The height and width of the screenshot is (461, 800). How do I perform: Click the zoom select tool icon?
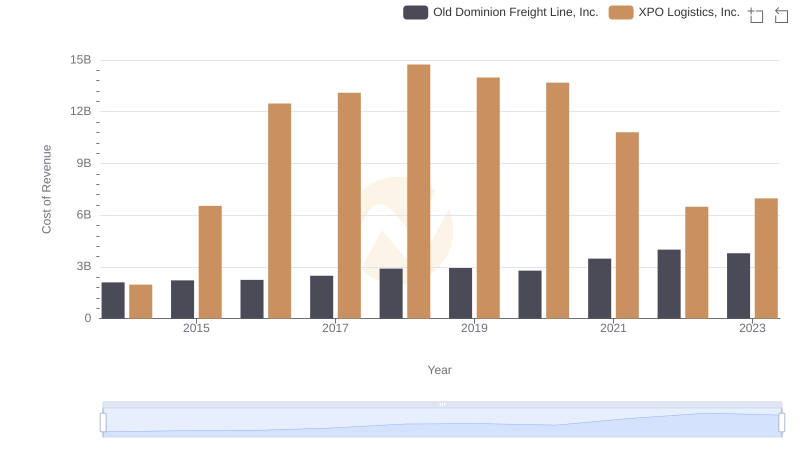click(756, 15)
